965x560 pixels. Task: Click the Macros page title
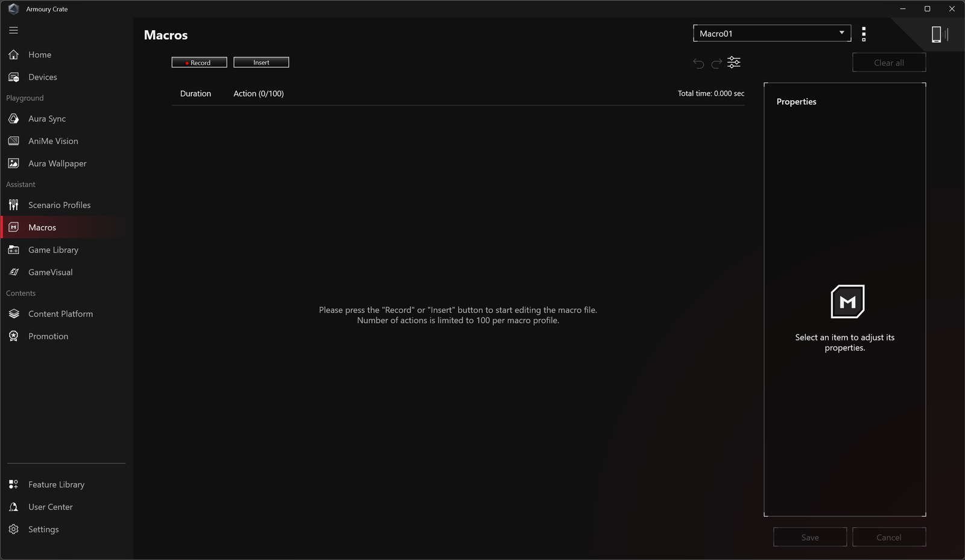tap(166, 35)
